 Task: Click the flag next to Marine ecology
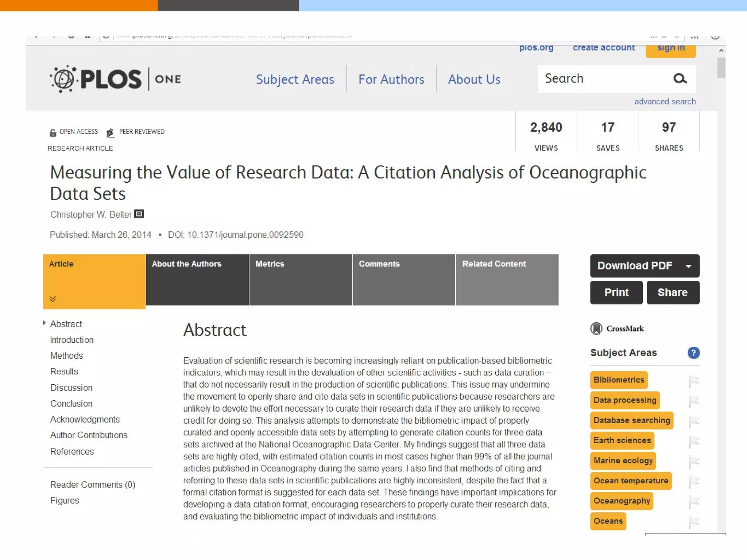694,462
